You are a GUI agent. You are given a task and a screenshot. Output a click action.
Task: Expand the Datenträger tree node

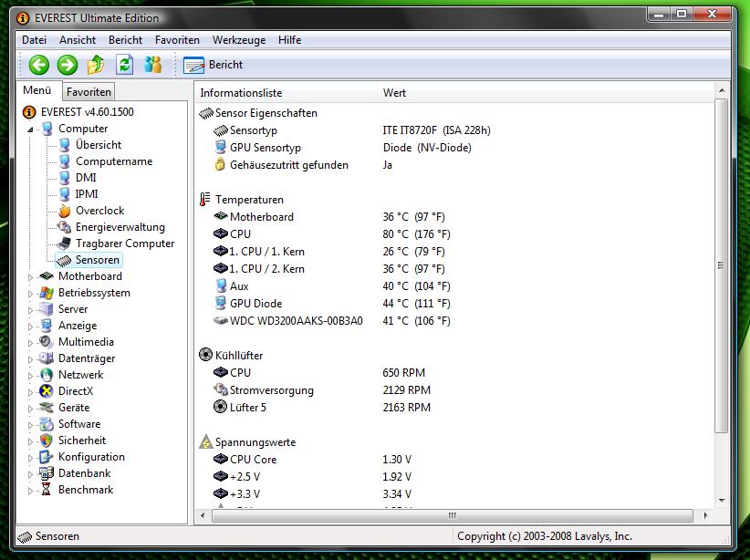pyautogui.click(x=30, y=359)
